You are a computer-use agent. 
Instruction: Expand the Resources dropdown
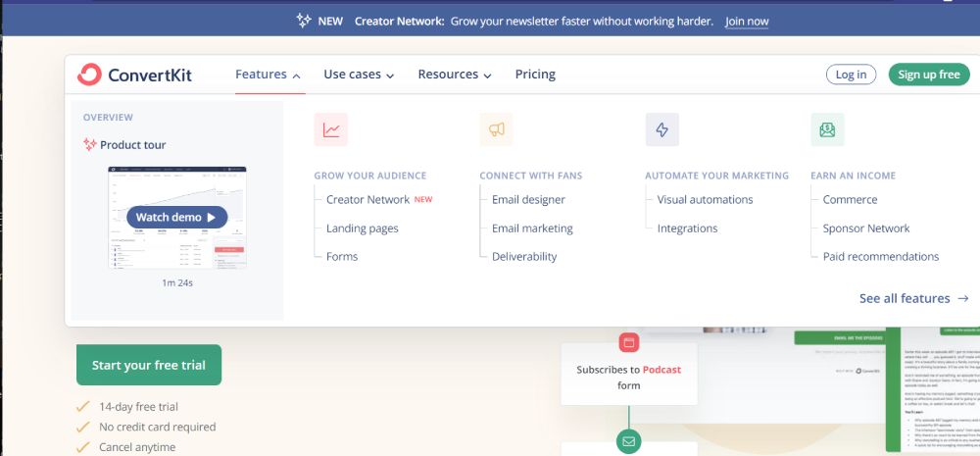[x=455, y=75]
